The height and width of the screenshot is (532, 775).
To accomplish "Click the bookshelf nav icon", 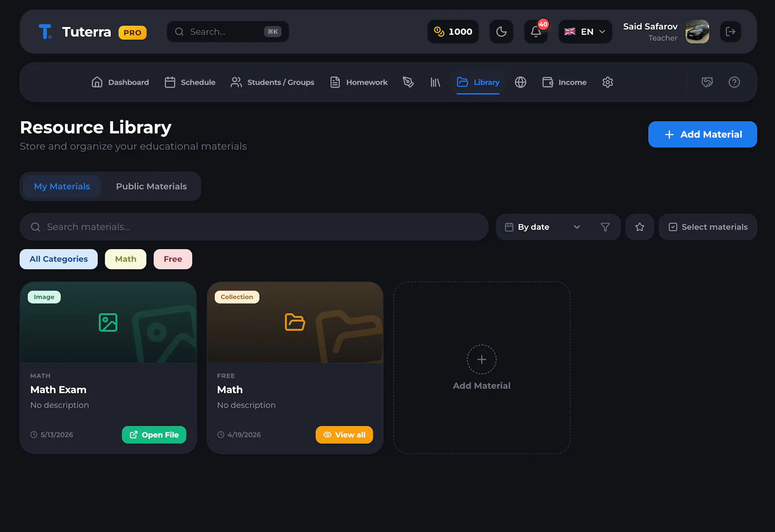I will (435, 82).
